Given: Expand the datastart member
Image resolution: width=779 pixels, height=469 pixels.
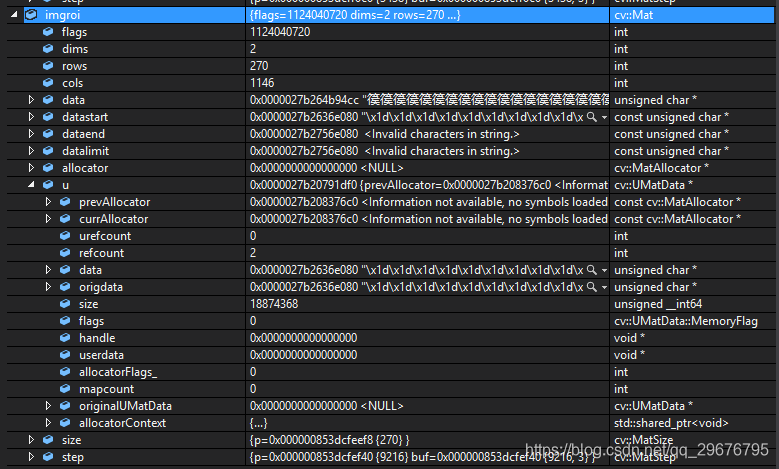Looking at the screenshot, I should pos(31,117).
